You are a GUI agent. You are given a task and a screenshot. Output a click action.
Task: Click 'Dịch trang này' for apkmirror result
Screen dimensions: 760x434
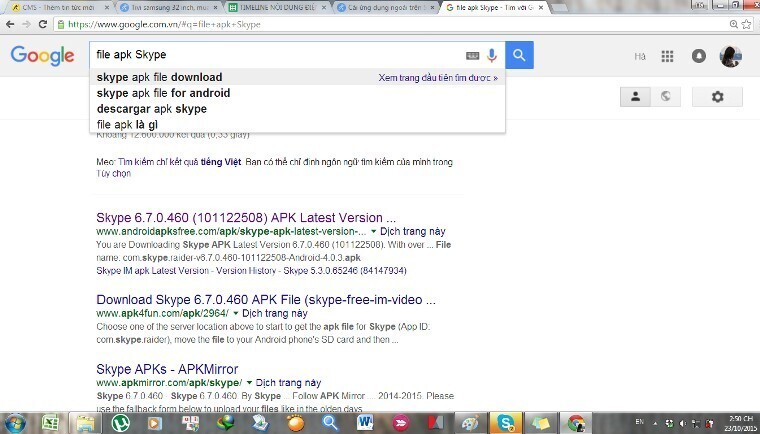pos(288,383)
